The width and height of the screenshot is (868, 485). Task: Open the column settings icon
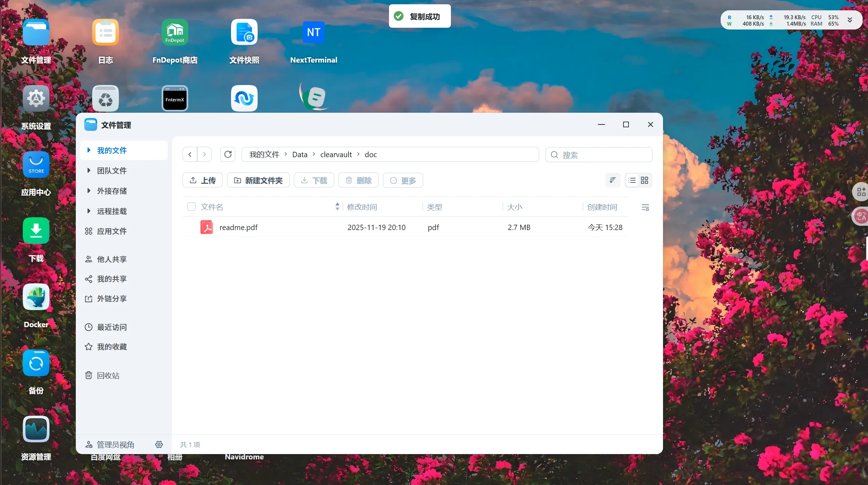coord(645,207)
